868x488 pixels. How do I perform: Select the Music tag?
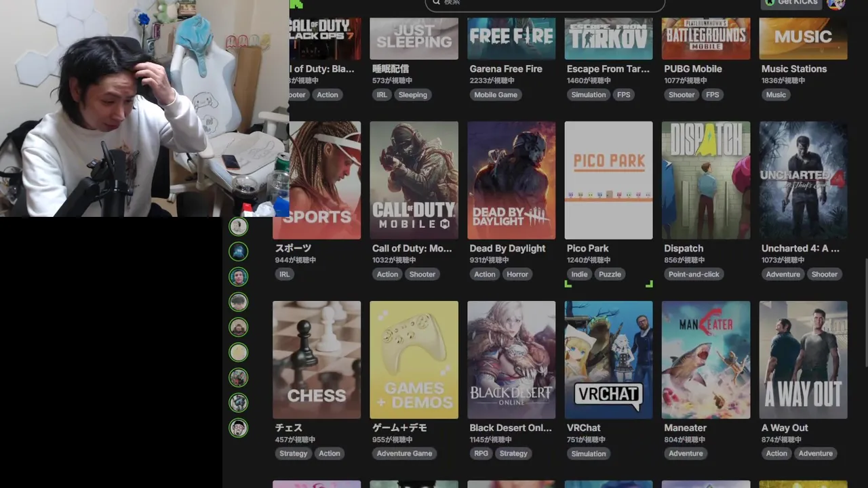click(776, 95)
